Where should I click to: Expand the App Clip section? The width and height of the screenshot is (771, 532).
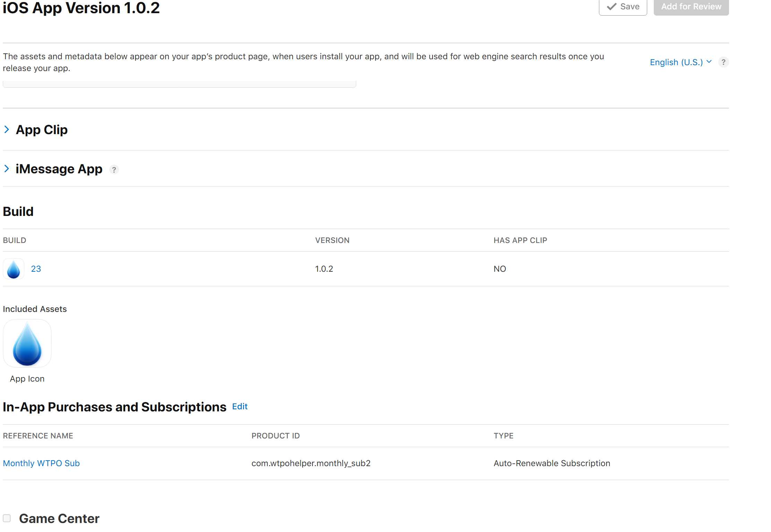[x=7, y=130]
